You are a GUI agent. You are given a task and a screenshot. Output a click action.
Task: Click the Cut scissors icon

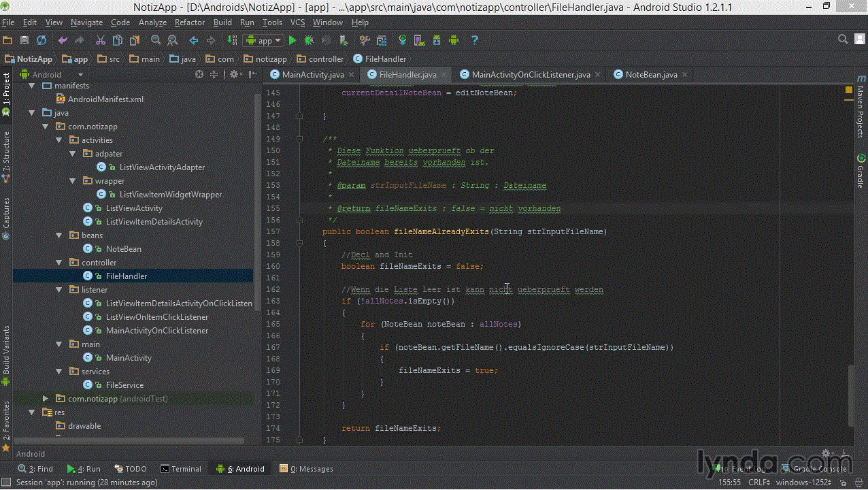[100, 40]
